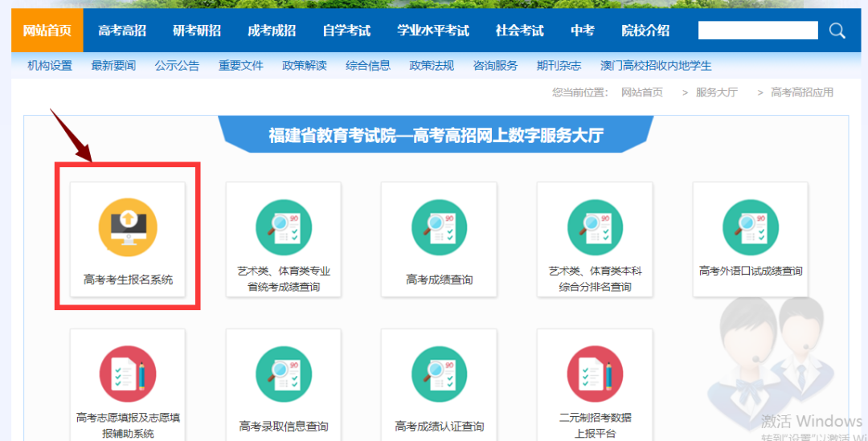This screenshot has height=441, width=868.
Task: Open the 高考录取信息查询 icon
Action: [284, 374]
